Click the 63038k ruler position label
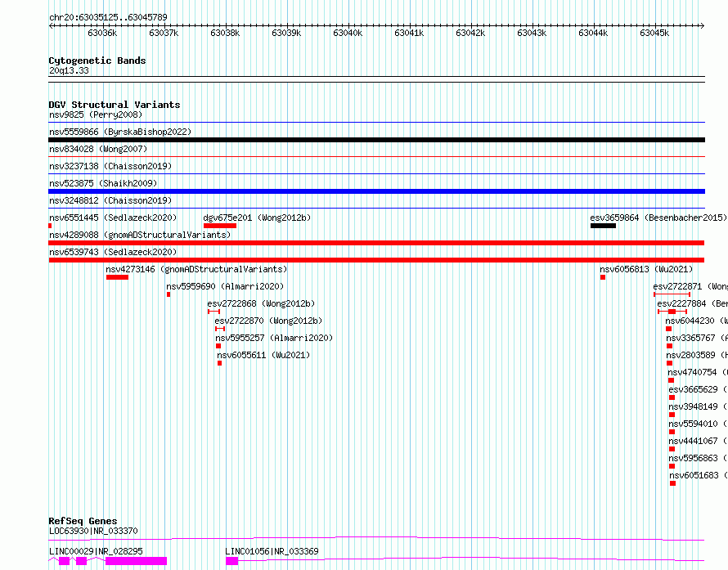 click(x=225, y=33)
